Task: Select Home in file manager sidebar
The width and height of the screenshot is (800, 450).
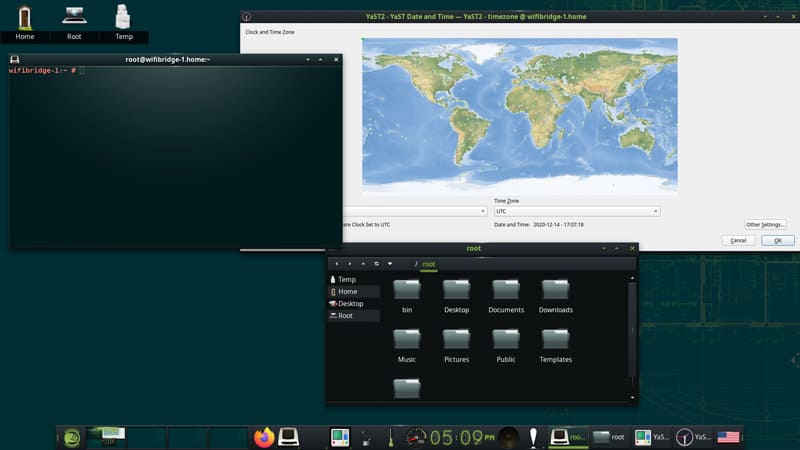Action: pyautogui.click(x=353, y=291)
